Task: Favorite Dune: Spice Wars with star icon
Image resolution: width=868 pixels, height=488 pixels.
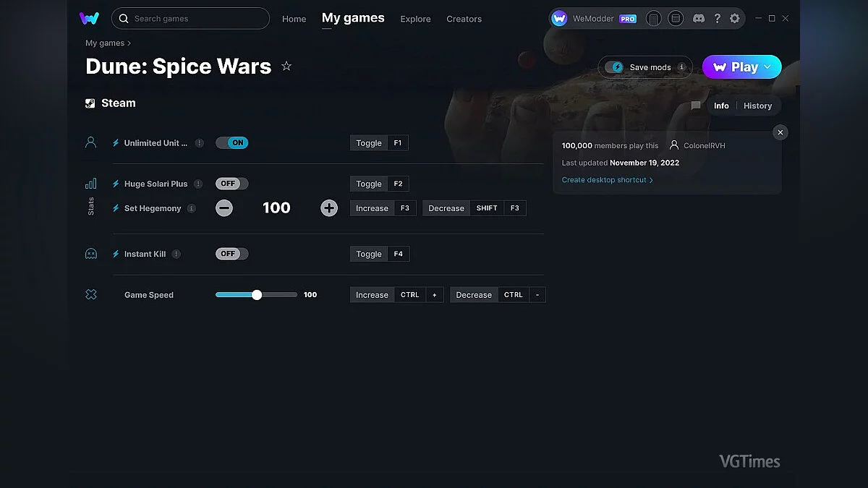Action: pyautogui.click(x=286, y=67)
